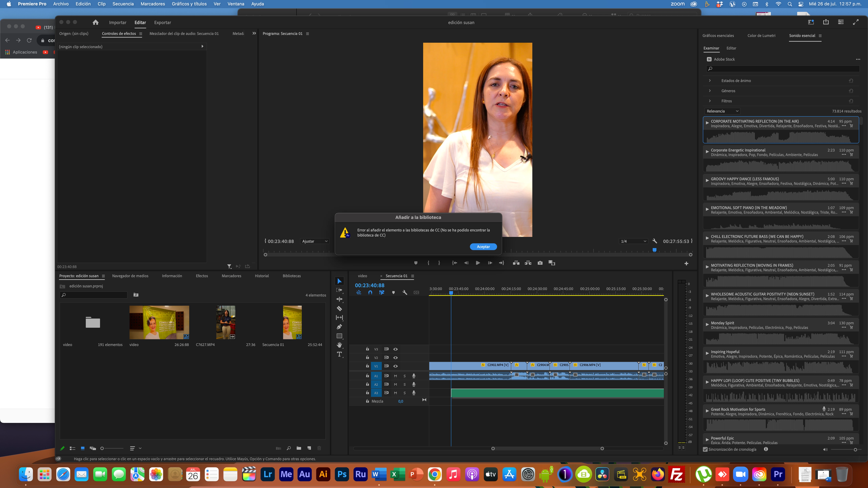The width and height of the screenshot is (868, 488).
Task: Open the timeline wrench display settings
Action: coord(405,293)
